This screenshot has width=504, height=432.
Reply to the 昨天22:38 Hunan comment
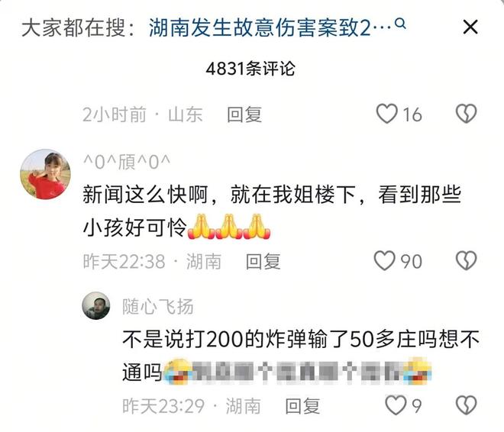click(x=263, y=262)
